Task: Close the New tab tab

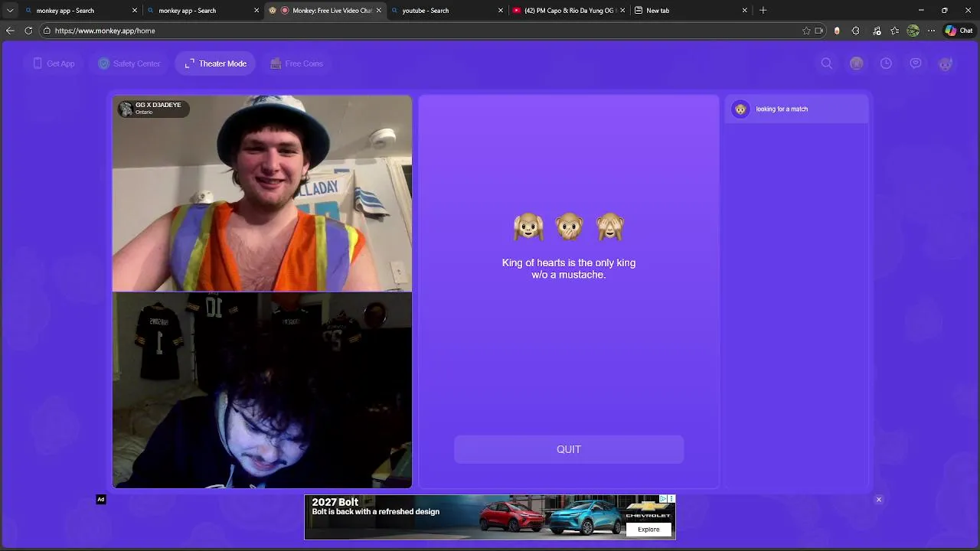Action: (x=744, y=11)
